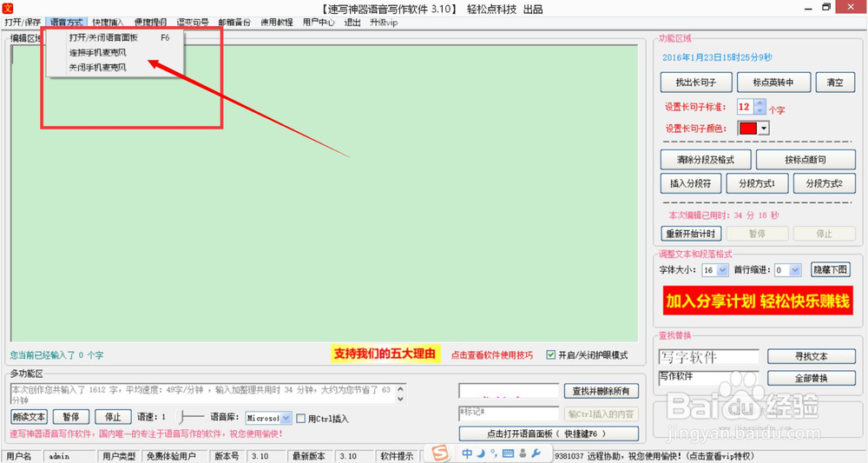Screen dimensions: 868x463
Task: Open the 快捷插入 menu
Action: click(108, 23)
